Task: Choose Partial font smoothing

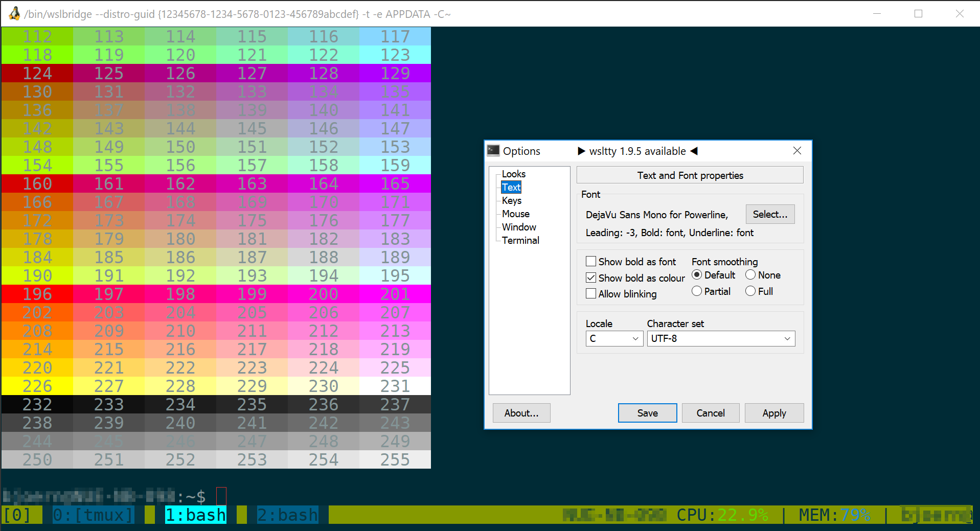Action: point(697,291)
